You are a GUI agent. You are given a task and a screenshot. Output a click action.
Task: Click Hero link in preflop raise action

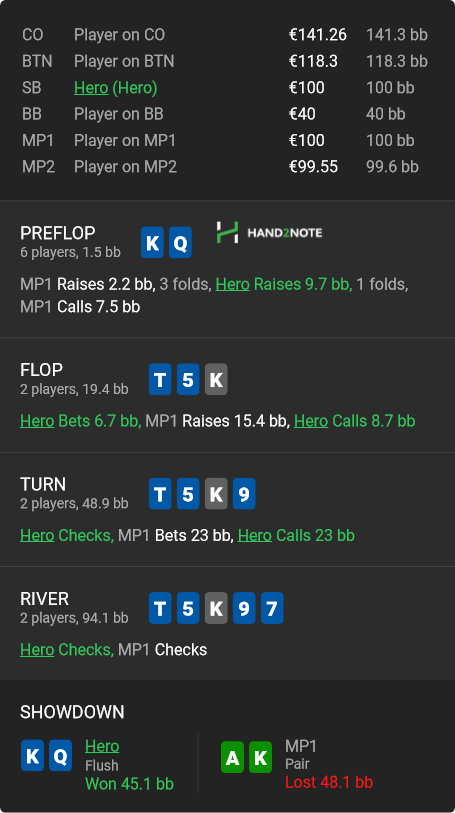pos(232,284)
